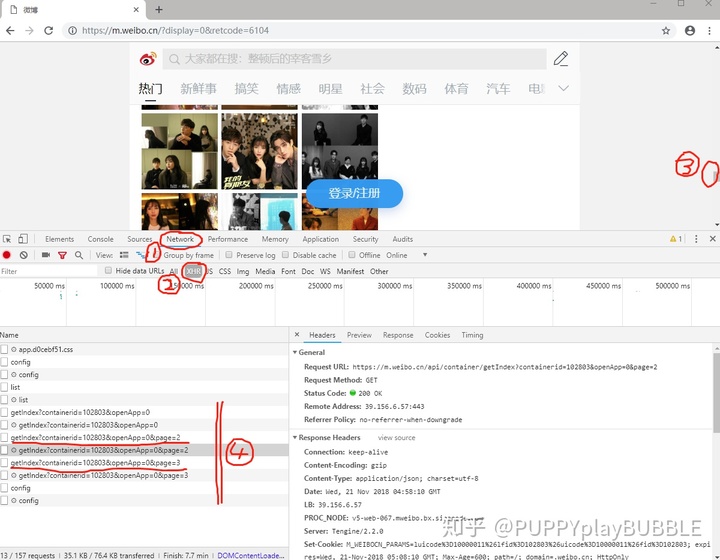
Task: Expand the Weibo category chevron dropdown
Action: pos(563,88)
